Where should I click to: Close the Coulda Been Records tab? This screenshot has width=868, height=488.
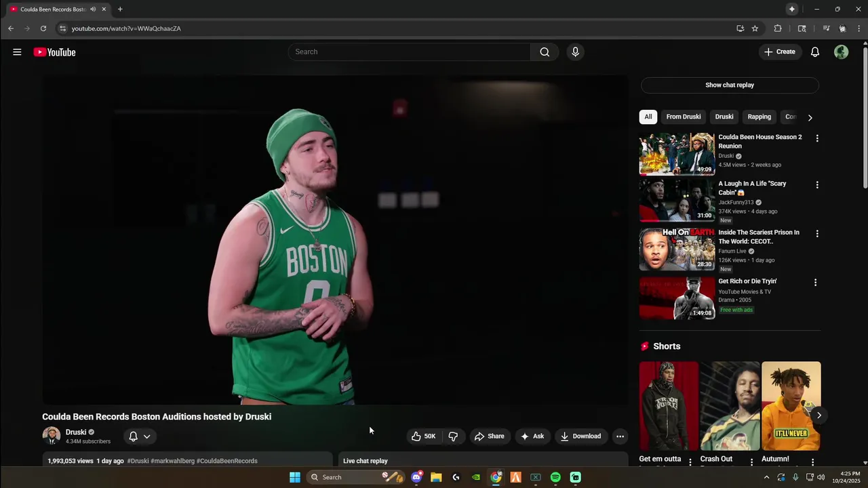[x=104, y=9]
